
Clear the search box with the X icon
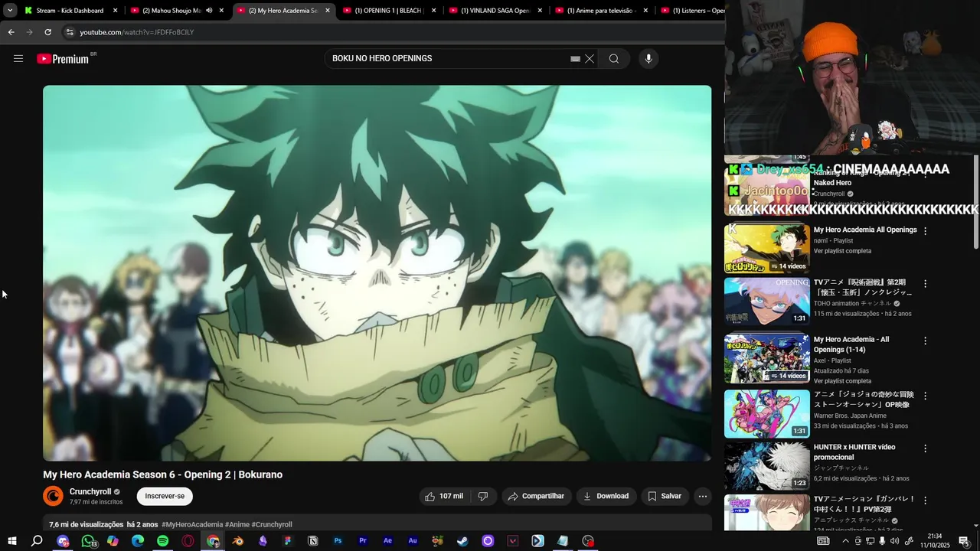tap(590, 59)
